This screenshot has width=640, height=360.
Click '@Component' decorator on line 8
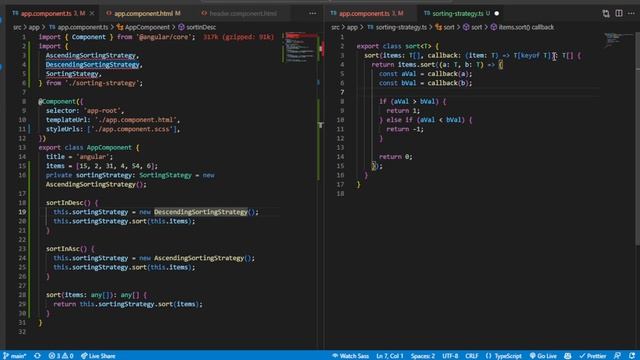(x=57, y=102)
